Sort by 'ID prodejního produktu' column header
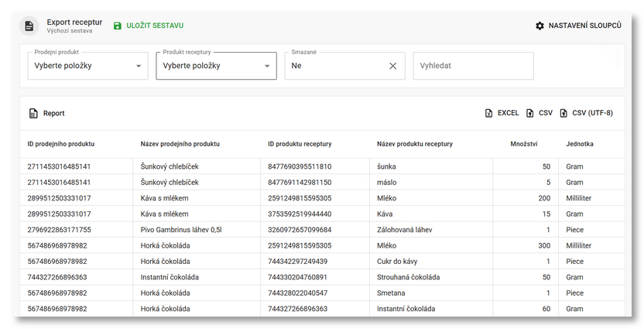644x329 pixels. (x=61, y=144)
